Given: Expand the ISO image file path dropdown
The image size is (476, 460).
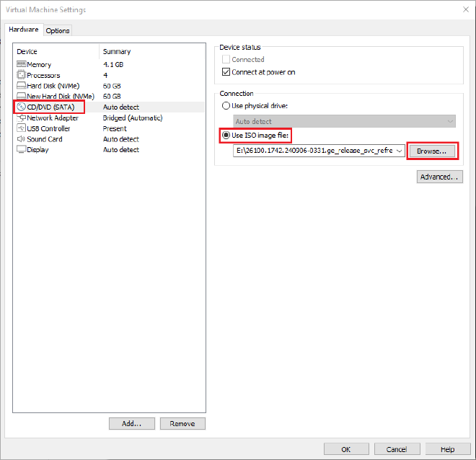Looking at the screenshot, I should click(400, 151).
